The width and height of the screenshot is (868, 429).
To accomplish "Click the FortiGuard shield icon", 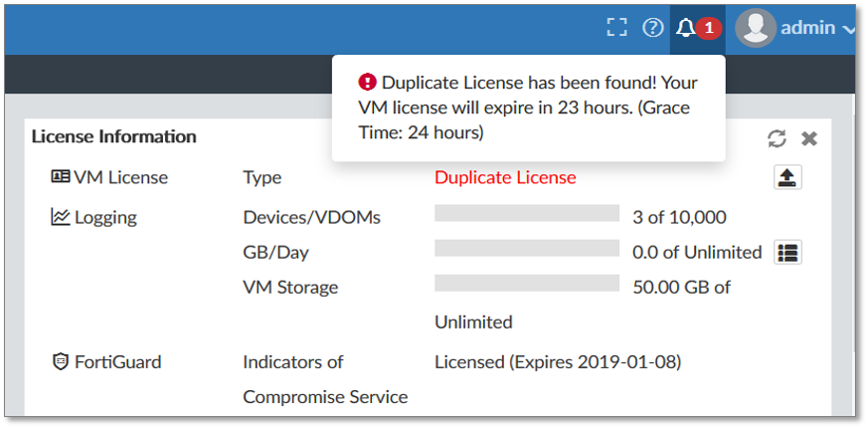I will coord(61,361).
